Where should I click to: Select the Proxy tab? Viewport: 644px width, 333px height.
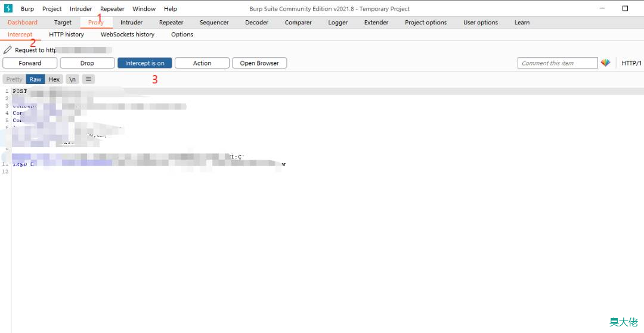click(x=95, y=23)
